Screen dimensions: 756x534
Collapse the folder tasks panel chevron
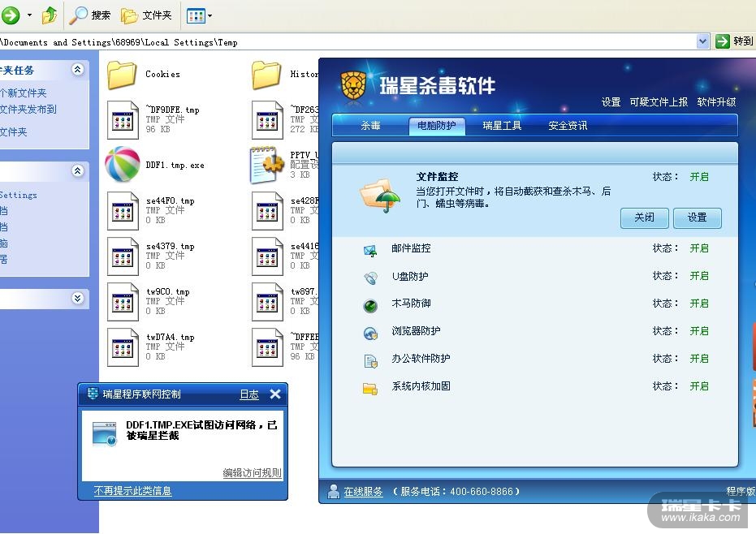pos(78,70)
